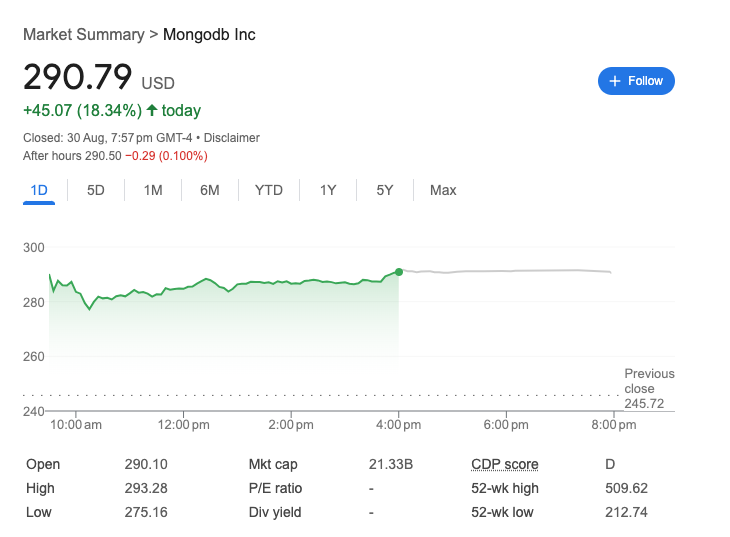
Task: Switch to YTD chart range
Action: tap(269, 190)
